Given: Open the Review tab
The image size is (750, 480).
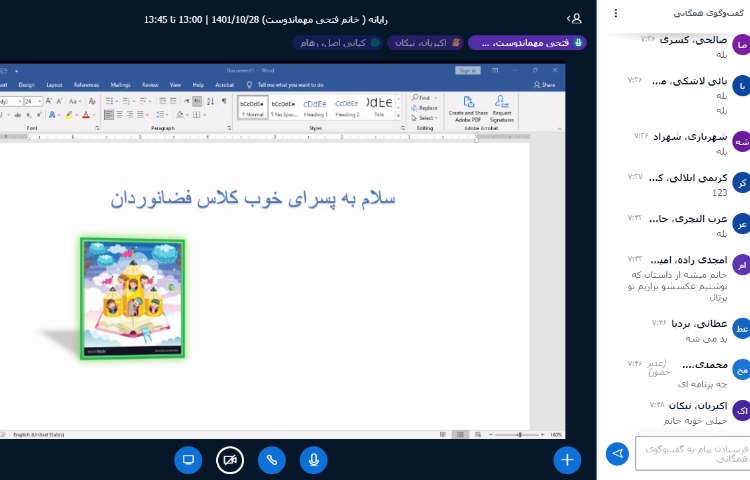Looking at the screenshot, I should coord(150,85).
